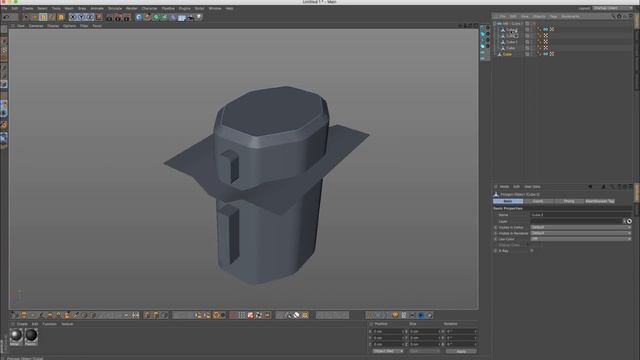Click the Undo arrow icon
This screenshot has width=640, height=360.
pyautogui.click(x=6, y=17)
